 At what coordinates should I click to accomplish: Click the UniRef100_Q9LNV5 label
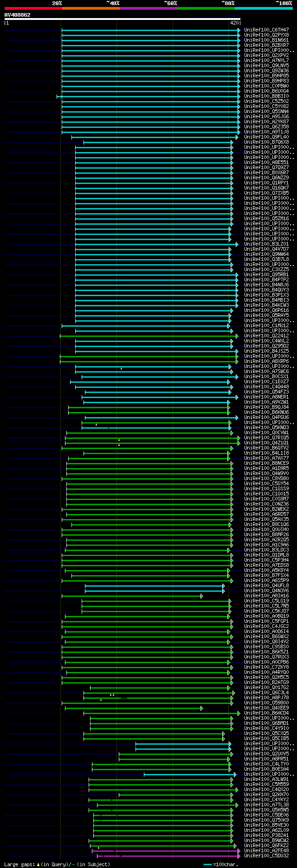click(x=266, y=66)
